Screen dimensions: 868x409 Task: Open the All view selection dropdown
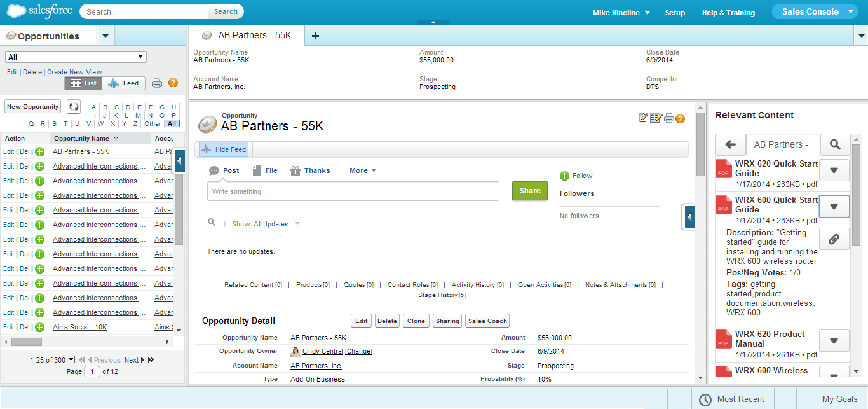76,57
